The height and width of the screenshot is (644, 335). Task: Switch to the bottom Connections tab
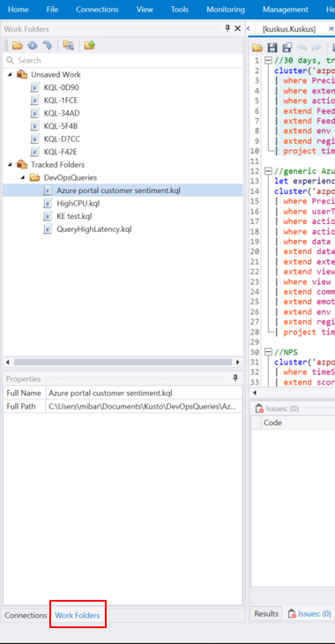[x=26, y=615]
